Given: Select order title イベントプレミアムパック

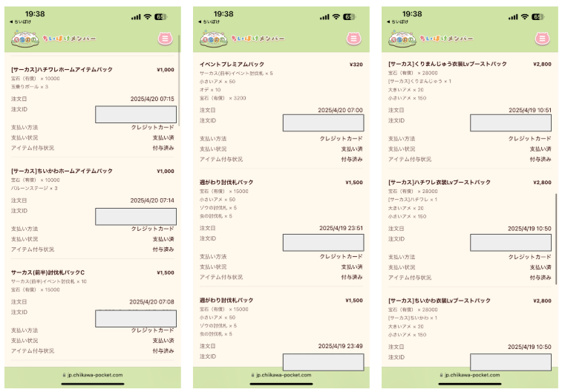Looking at the screenshot, I should (232, 64).
